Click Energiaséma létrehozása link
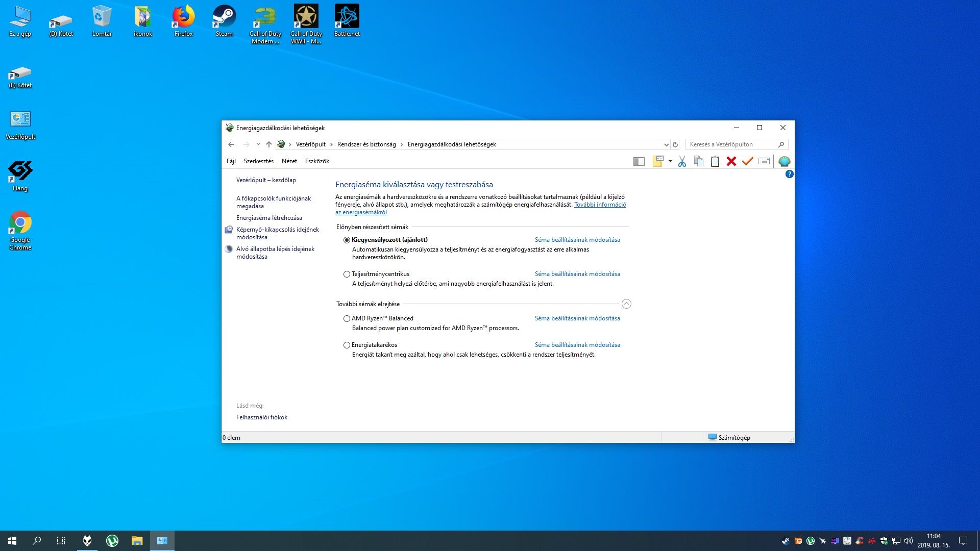This screenshot has width=980, height=551. [269, 218]
